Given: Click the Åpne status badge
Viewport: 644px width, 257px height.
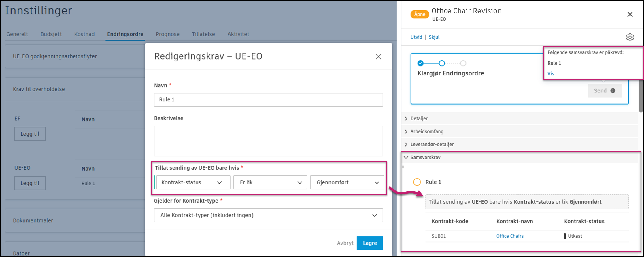Looking at the screenshot, I should (420, 14).
